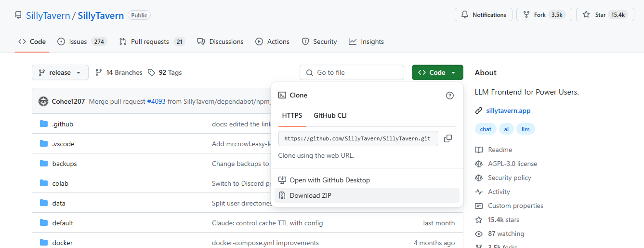Click the chat topic tag
Image resolution: width=644 pixels, height=248 pixels.
tap(486, 129)
